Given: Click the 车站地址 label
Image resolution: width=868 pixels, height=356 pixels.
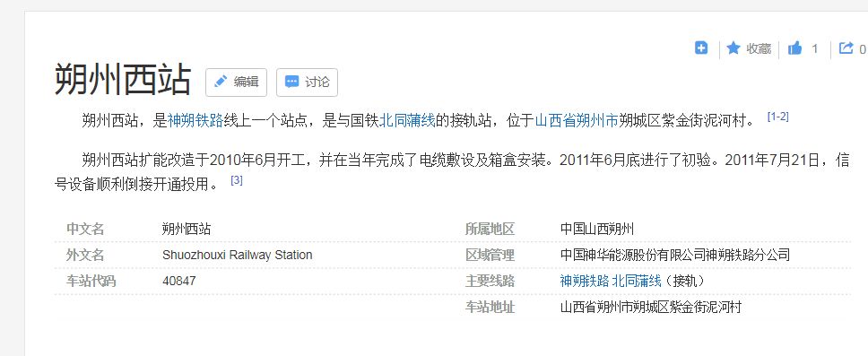Looking at the screenshot, I should click(x=490, y=308).
